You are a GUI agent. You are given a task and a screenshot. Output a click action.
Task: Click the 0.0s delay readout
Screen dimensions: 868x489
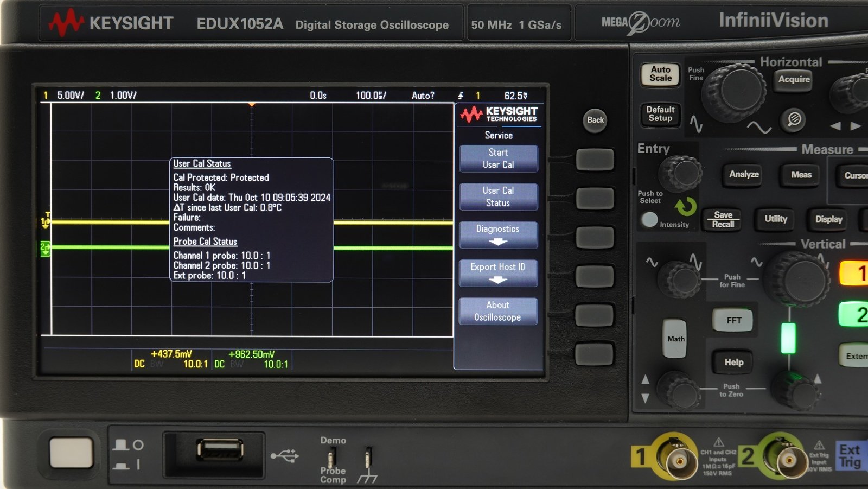(x=318, y=96)
